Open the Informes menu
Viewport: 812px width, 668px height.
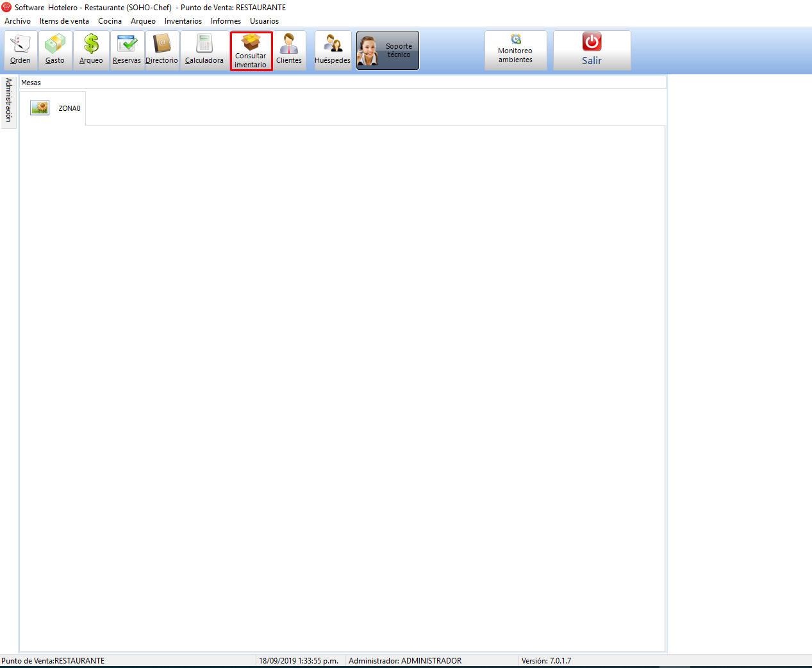click(x=226, y=21)
